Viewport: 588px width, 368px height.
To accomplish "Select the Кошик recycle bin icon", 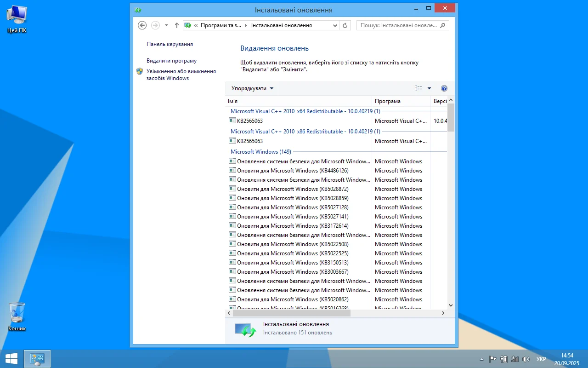I will click(17, 316).
